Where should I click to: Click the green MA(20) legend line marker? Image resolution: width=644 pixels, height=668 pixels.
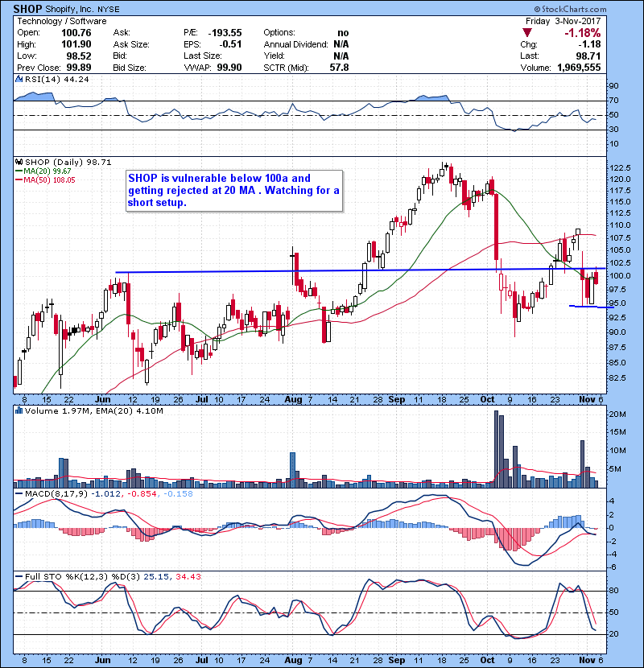(19, 171)
